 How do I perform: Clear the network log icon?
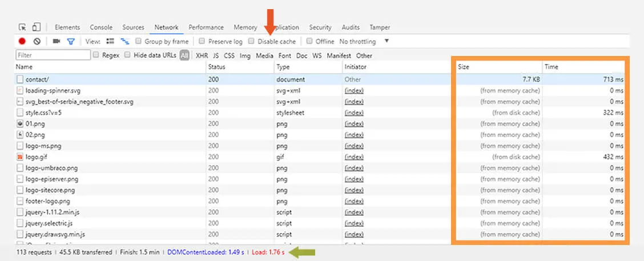[x=37, y=41]
